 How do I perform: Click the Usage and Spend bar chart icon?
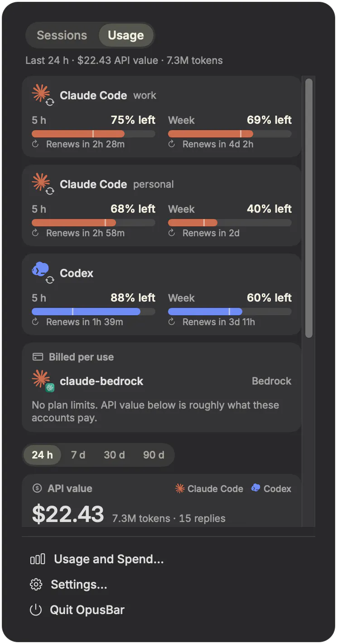pos(38,559)
